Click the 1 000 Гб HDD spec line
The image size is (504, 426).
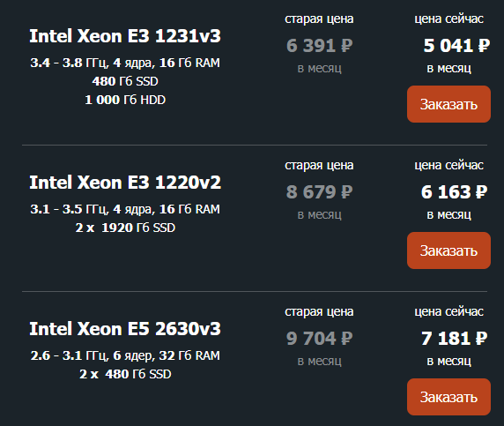tap(125, 100)
